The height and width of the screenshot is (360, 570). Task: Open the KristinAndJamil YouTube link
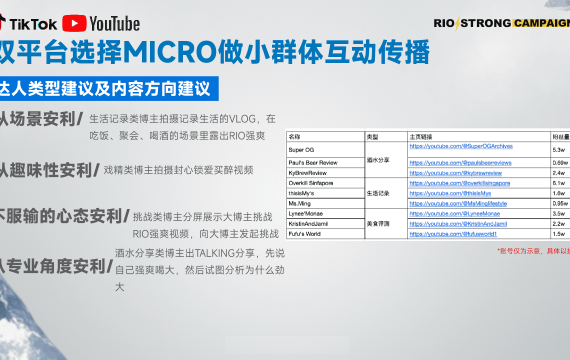click(458, 224)
